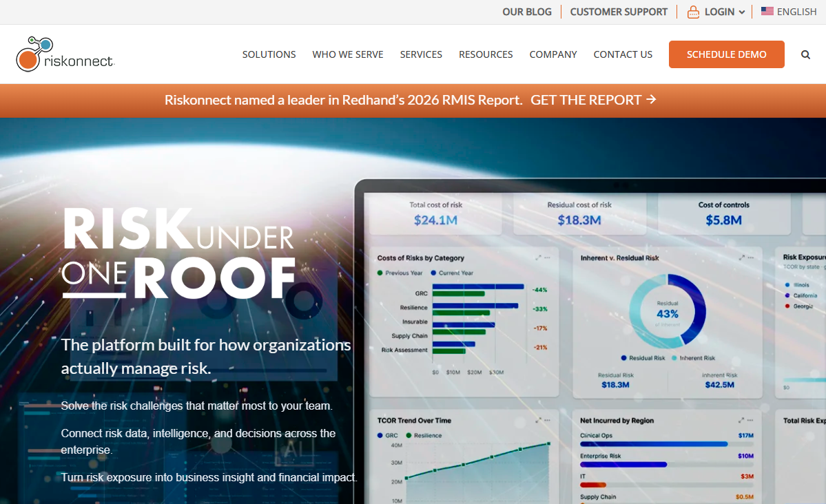826x504 pixels.
Task: Click the Clinical Ops progress bar
Action: 666,444
